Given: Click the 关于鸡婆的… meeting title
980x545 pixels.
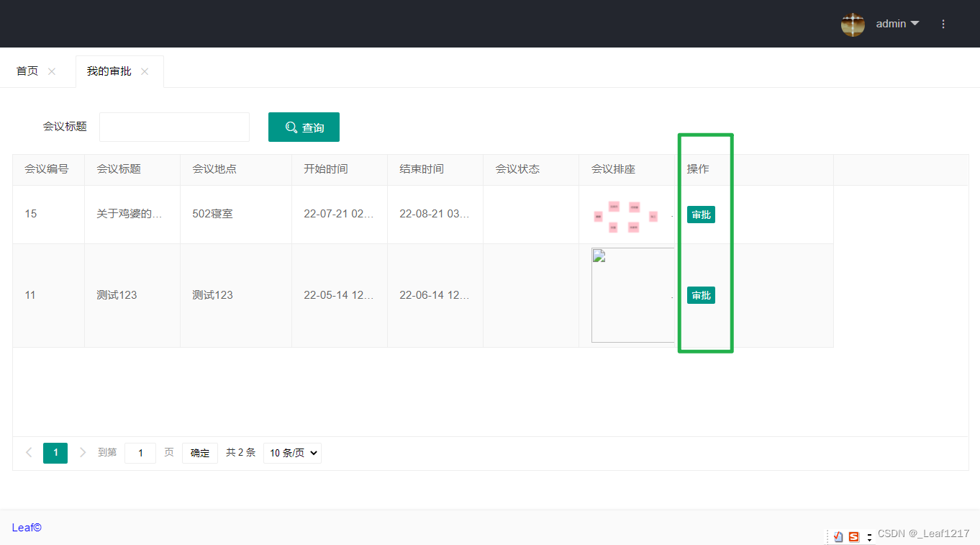Looking at the screenshot, I should (x=130, y=214).
